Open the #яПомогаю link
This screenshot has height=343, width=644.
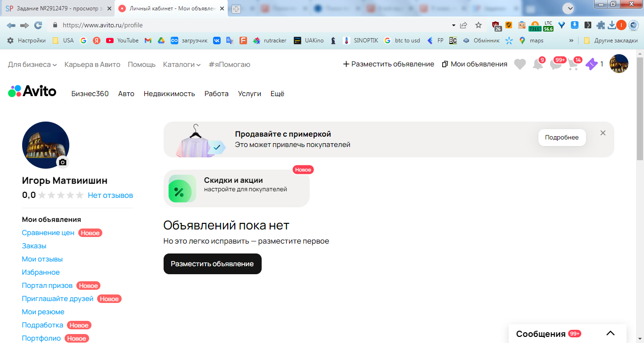(230, 64)
